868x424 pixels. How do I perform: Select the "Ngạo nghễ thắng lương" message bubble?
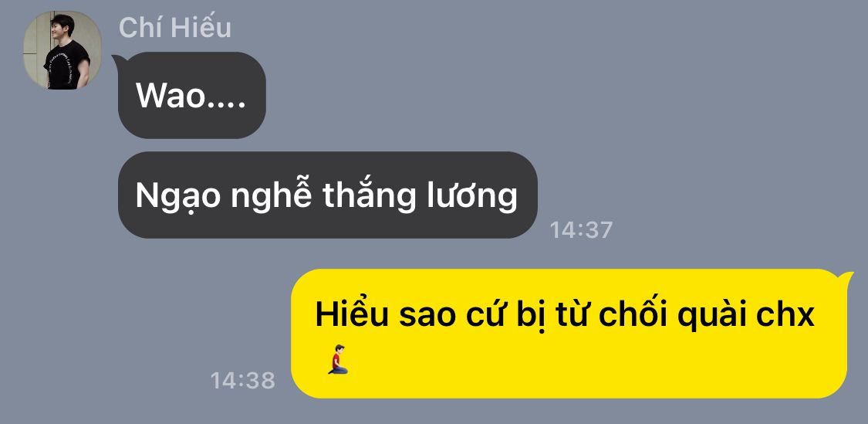[328, 195]
